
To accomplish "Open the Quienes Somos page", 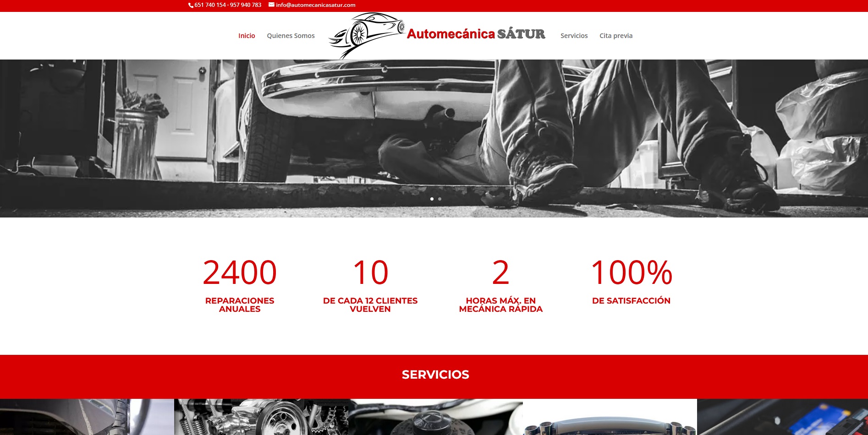I will tap(291, 35).
